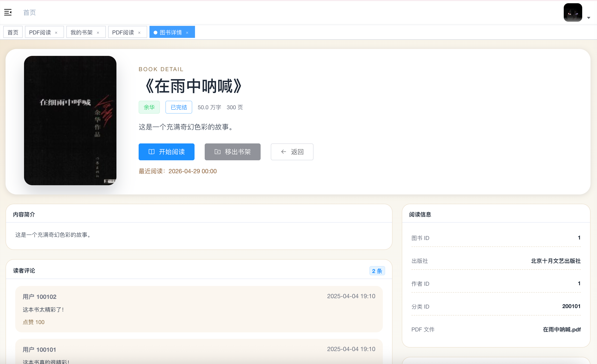Collapse the sidebar with the hamburger icon

tap(8, 12)
